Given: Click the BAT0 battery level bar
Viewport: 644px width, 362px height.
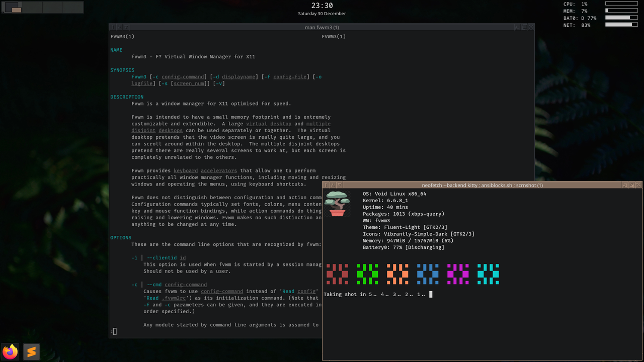Looking at the screenshot, I should (x=621, y=18).
